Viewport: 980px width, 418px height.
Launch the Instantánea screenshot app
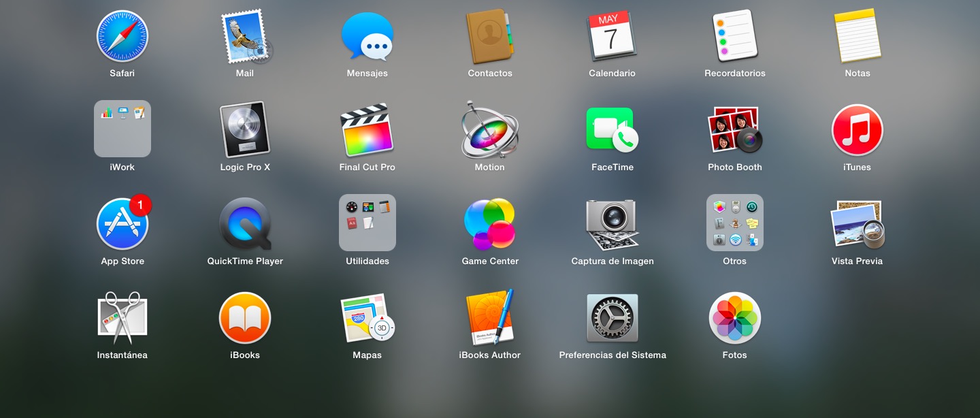click(x=122, y=318)
